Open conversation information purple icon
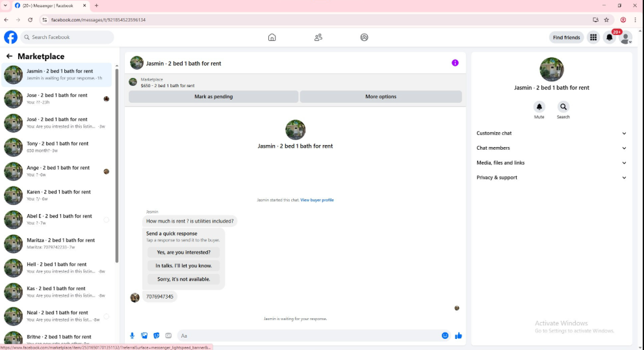The width and height of the screenshot is (644, 350). coord(455,63)
